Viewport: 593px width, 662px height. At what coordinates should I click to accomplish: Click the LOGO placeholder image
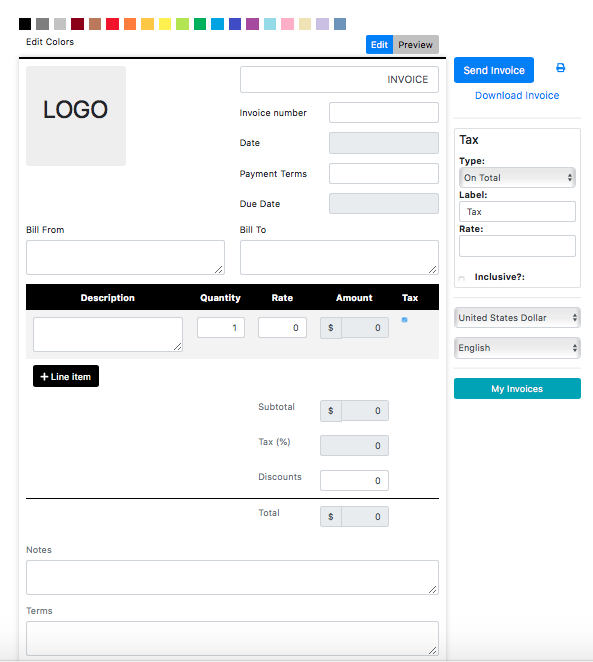tap(76, 116)
